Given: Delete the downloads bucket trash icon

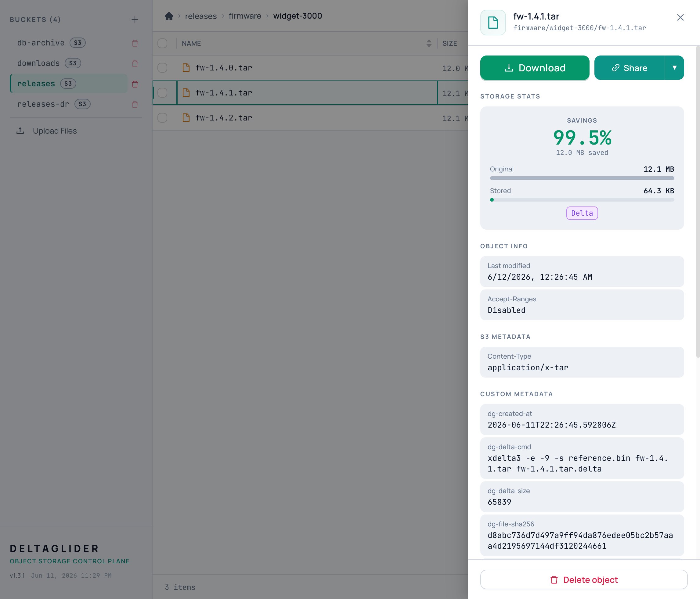Looking at the screenshot, I should tap(135, 63).
